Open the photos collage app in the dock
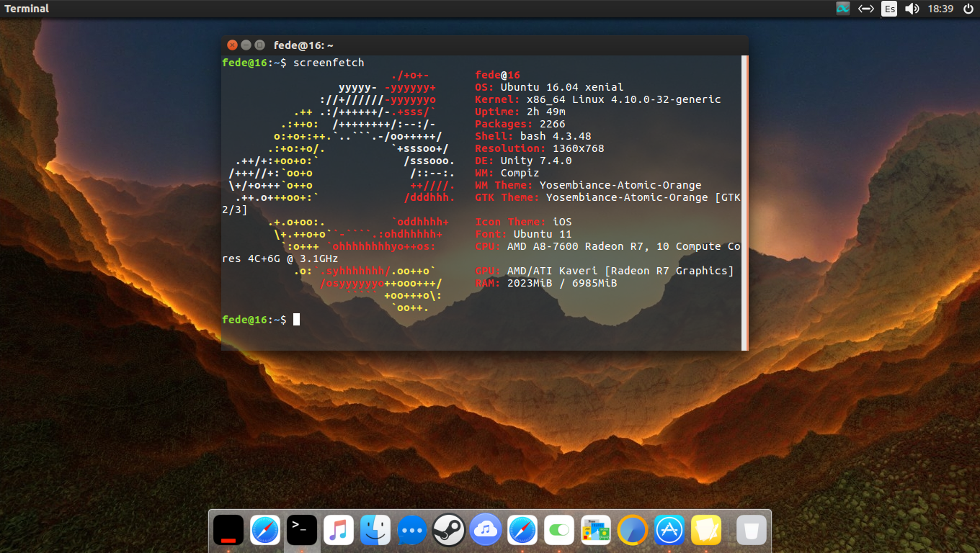The image size is (980, 553). click(596, 530)
